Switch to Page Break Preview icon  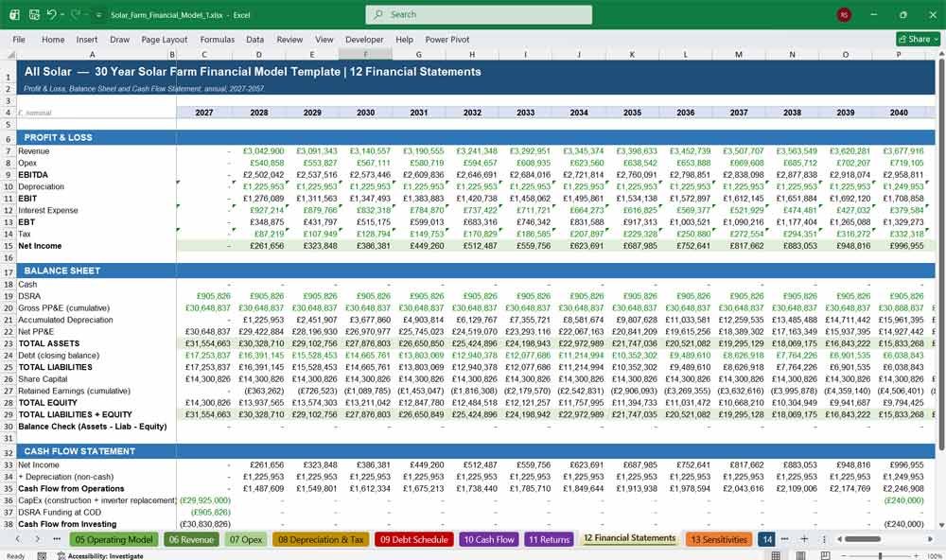pyautogui.click(x=825, y=555)
